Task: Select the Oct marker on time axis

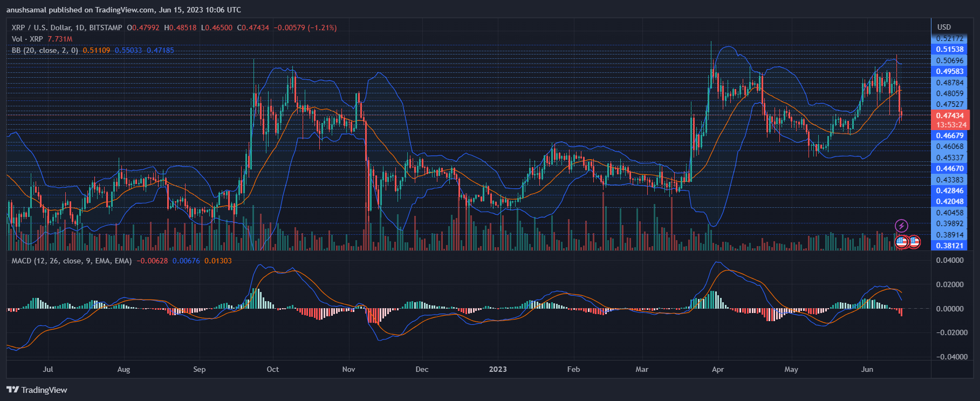Action: point(273,369)
